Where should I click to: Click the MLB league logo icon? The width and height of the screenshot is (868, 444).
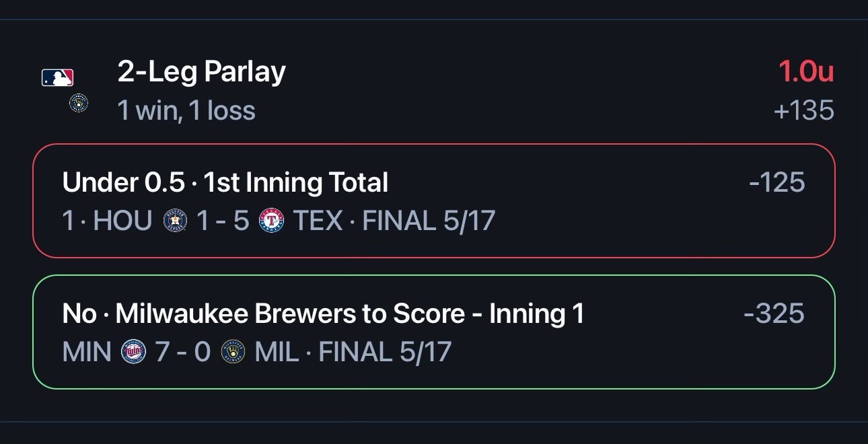[x=57, y=78]
